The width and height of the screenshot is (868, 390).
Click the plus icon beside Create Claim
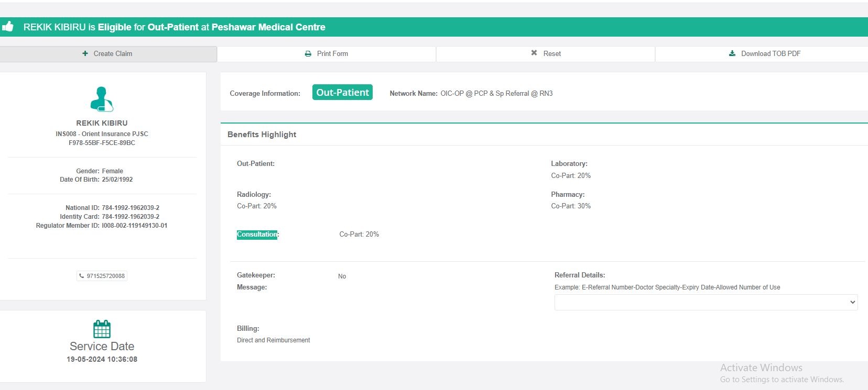(85, 53)
